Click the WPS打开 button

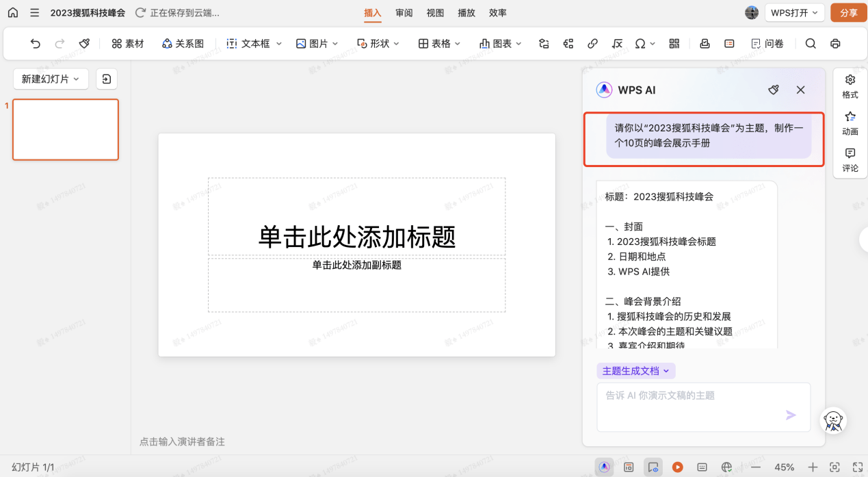coord(794,12)
